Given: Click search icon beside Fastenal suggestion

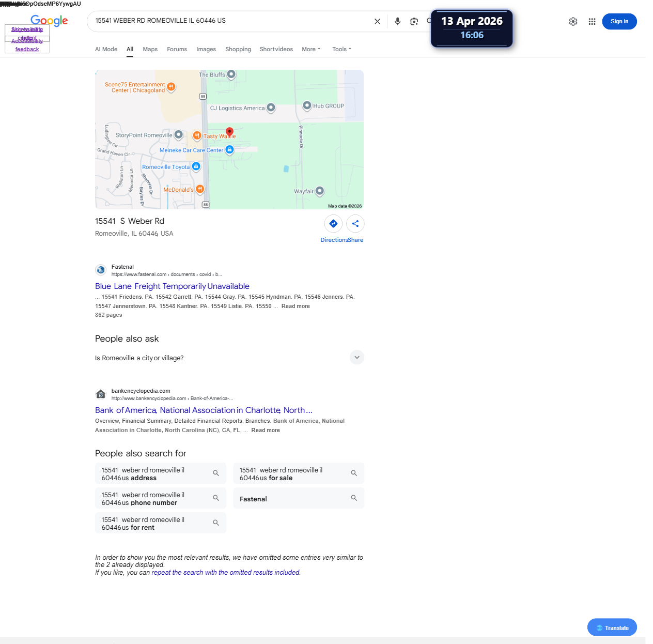Looking at the screenshot, I should point(354,498).
